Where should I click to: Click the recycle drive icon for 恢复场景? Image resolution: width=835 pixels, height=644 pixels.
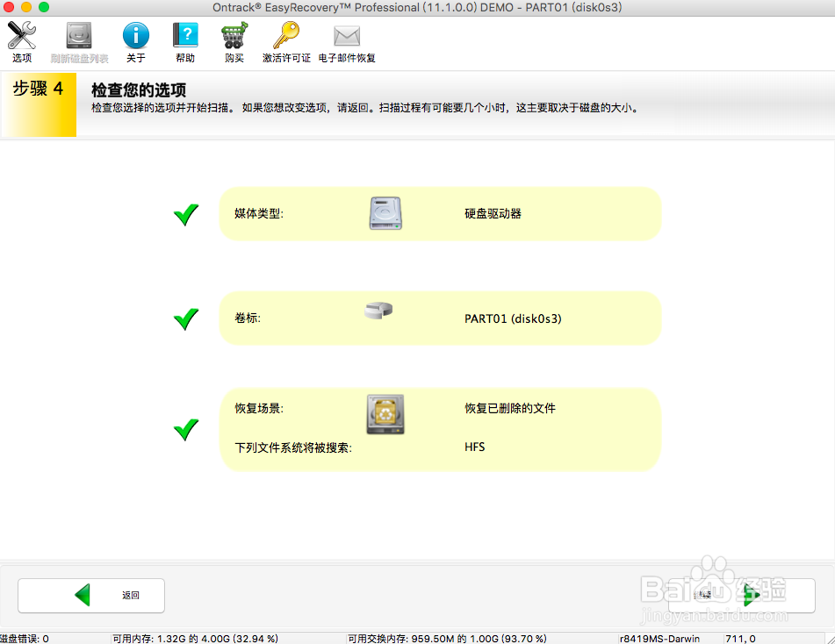click(x=385, y=414)
